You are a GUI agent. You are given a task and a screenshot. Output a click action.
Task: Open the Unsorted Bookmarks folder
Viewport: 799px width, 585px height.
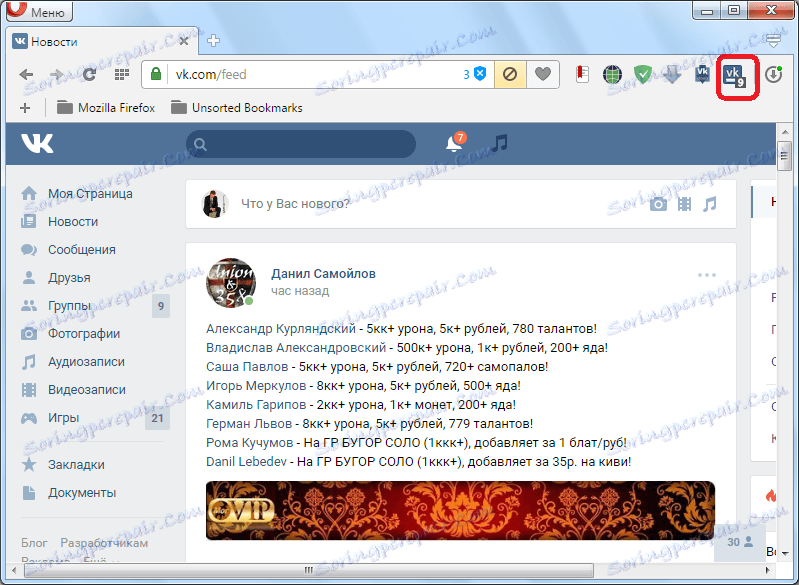click(236, 108)
